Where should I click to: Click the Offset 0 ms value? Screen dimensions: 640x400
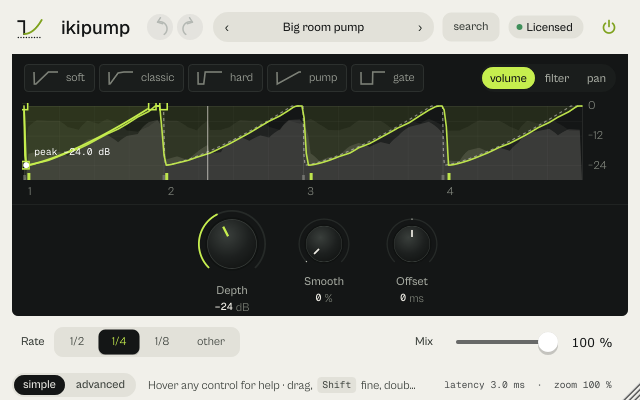(x=412, y=298)
